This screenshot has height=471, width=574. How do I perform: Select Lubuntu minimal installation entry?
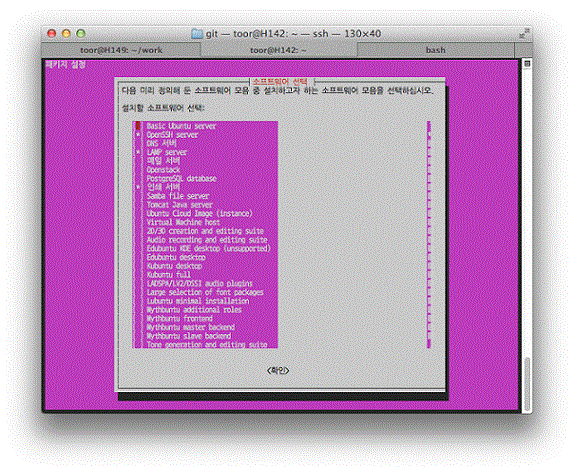click(x=198, y=301)
